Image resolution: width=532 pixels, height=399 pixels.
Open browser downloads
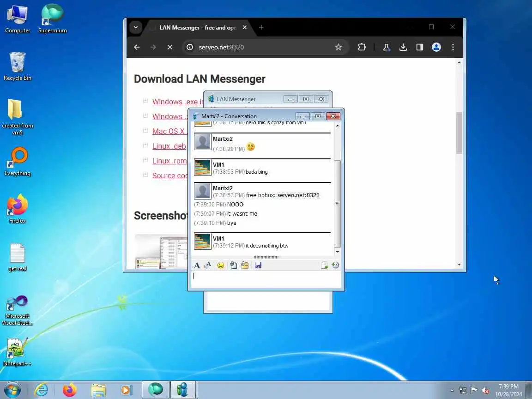pos(403,47)
